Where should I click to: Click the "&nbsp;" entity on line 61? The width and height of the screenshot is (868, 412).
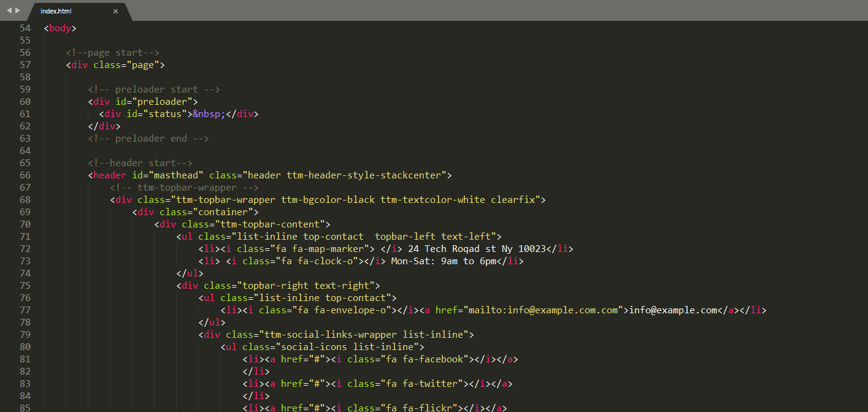[209, 114]
